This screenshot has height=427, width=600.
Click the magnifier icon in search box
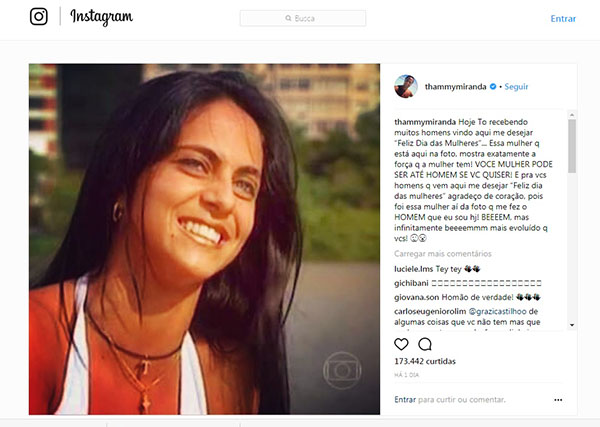coord(288,18)
